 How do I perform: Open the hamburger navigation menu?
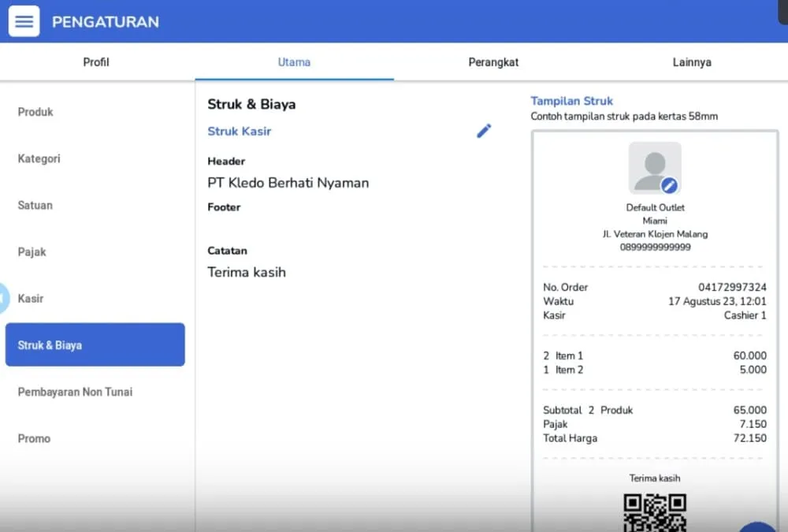point(24,21)
